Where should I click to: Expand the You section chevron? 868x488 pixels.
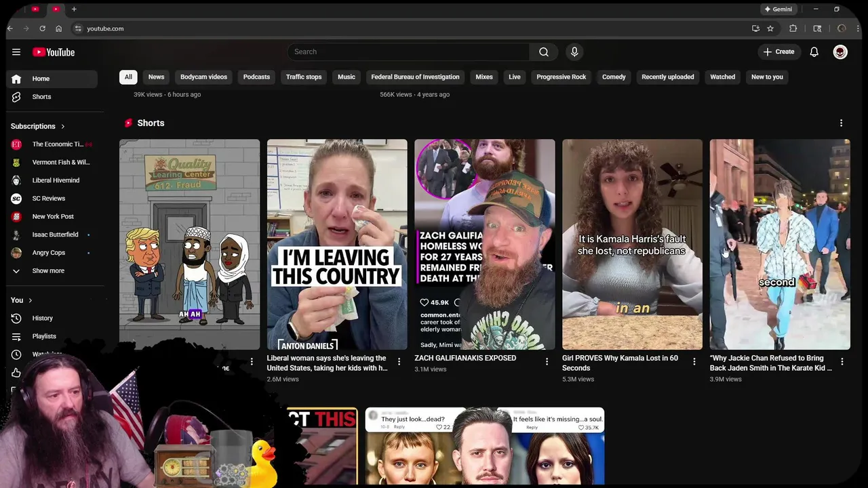(x=30, y=300)
